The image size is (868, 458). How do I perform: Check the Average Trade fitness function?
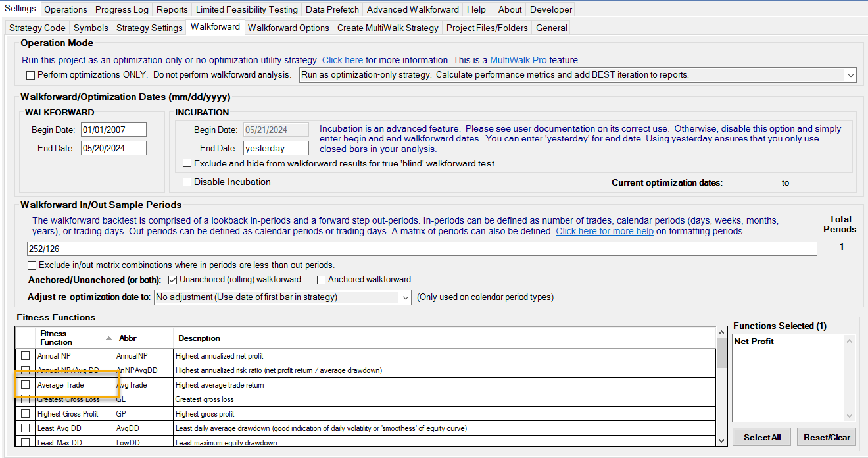coord(26,385)
